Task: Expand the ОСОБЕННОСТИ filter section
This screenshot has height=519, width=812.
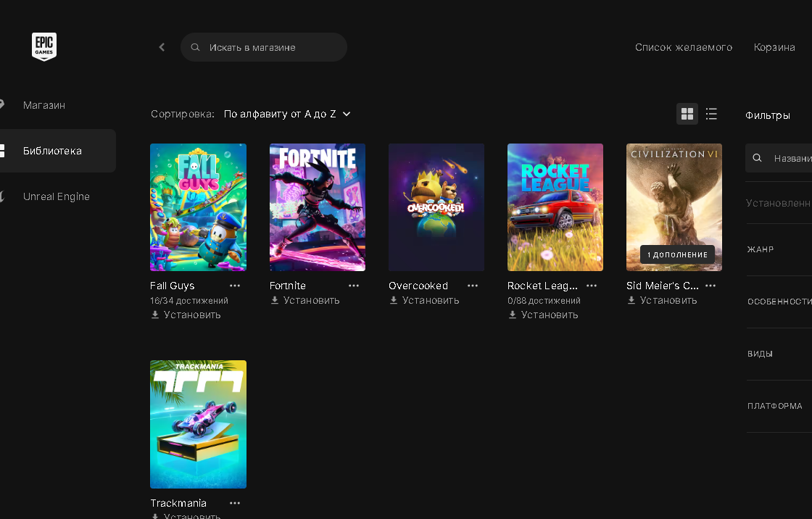Action: coord(779,302)
